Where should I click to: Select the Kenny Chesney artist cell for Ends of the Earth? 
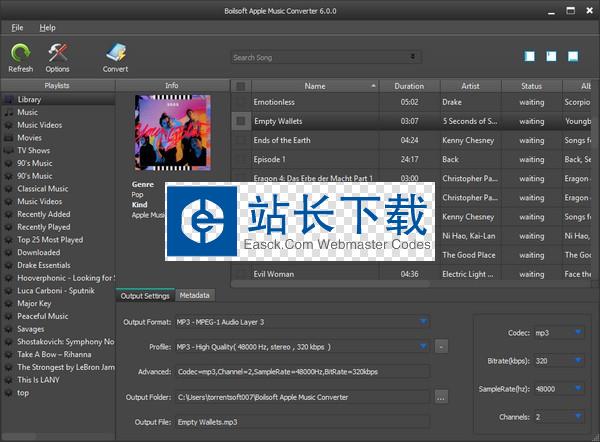pos(471,140)
